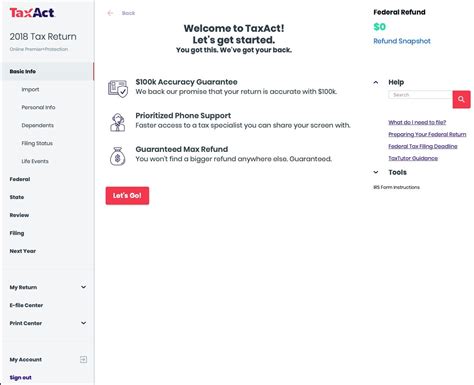Open the Federal section in sidebar
474x385 pixels.
click(x=20, y=179)
